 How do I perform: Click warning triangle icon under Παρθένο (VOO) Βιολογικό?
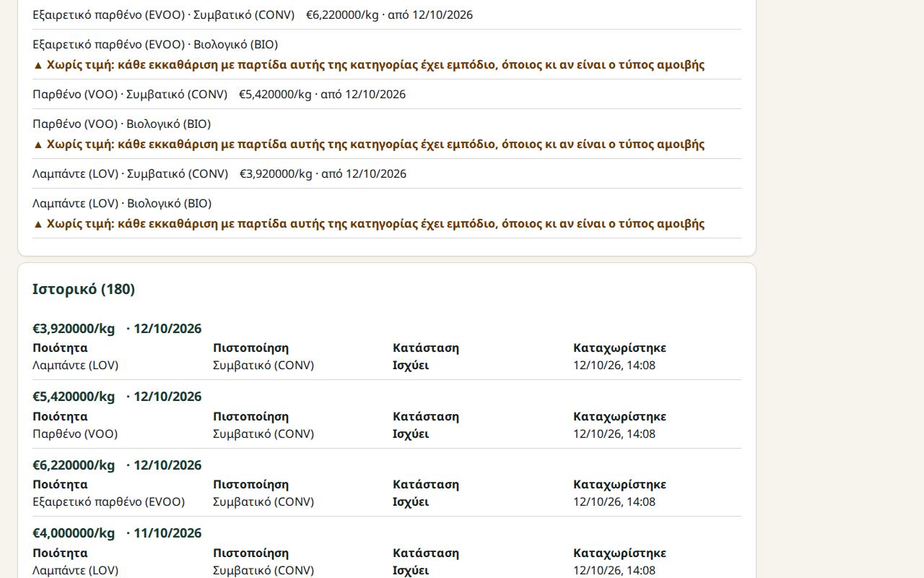point(38,144)
